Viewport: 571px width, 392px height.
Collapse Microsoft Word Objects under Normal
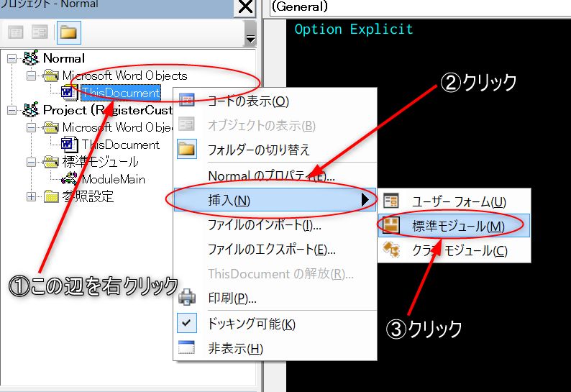pos(32,76)
